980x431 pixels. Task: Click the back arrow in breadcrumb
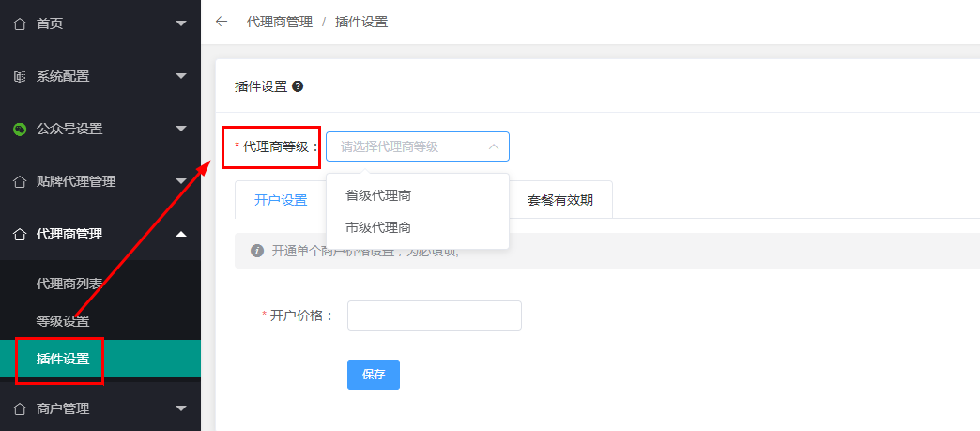[x=222, y=22]
